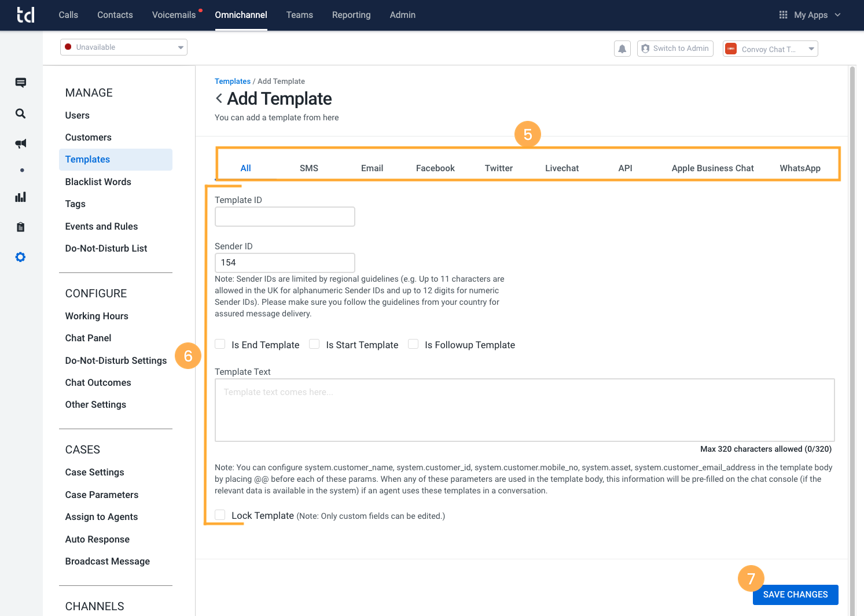Open Chat Outcomes configuration
The width and height of the screenshot is (864, 616).
click(98, 382)
